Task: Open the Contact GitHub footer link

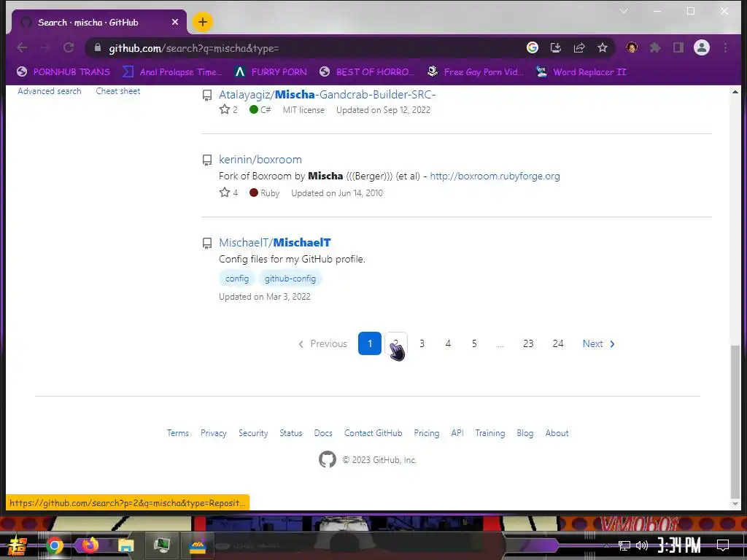Action: (x=373, y=433)
